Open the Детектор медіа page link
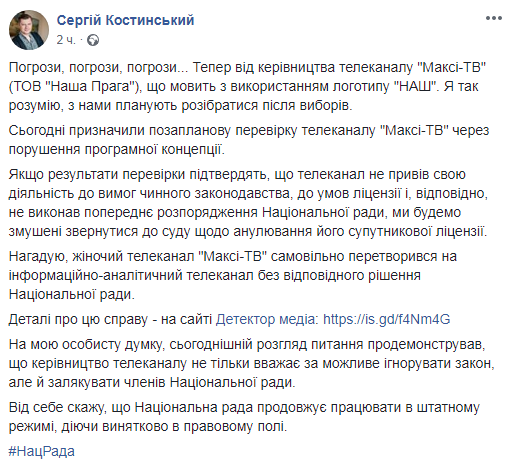Viewport: 509px width, 471px height. tap(267, 319)
